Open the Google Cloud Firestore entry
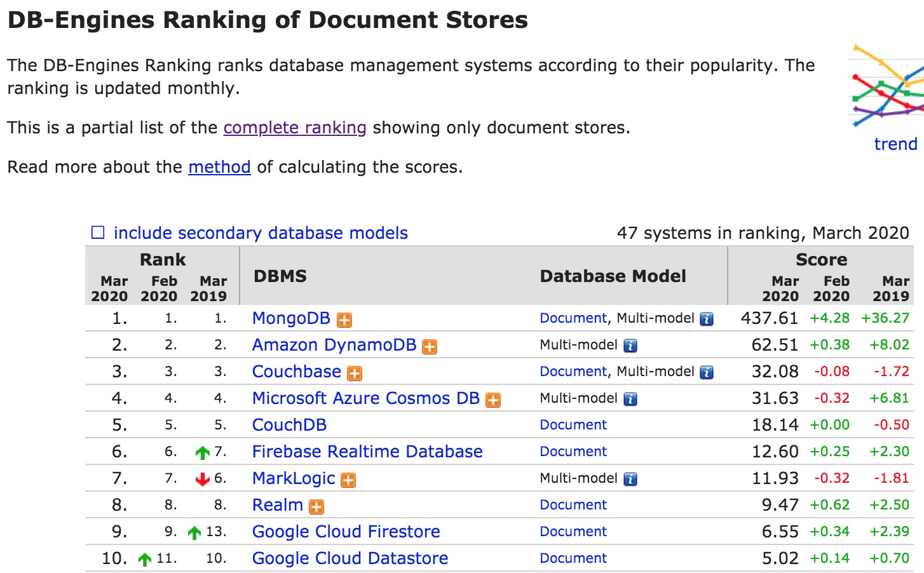924x573 pixels. point(346,532)
